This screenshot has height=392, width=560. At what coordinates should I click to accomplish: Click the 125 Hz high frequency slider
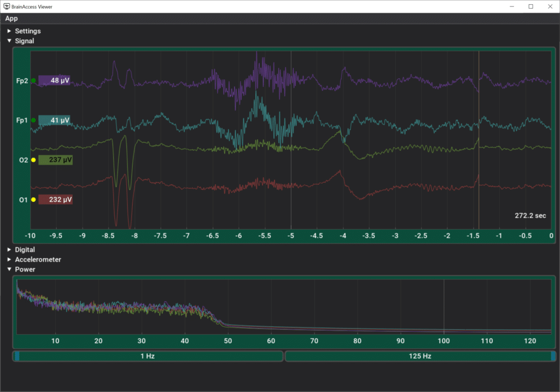(x=420, y=356)
